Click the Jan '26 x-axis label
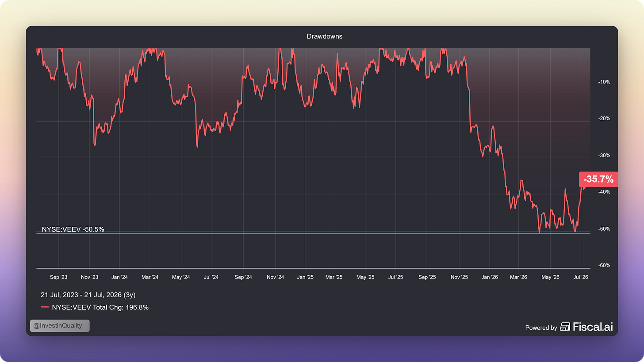This screenshot has height=362, width=644. [x=489, y=277]
